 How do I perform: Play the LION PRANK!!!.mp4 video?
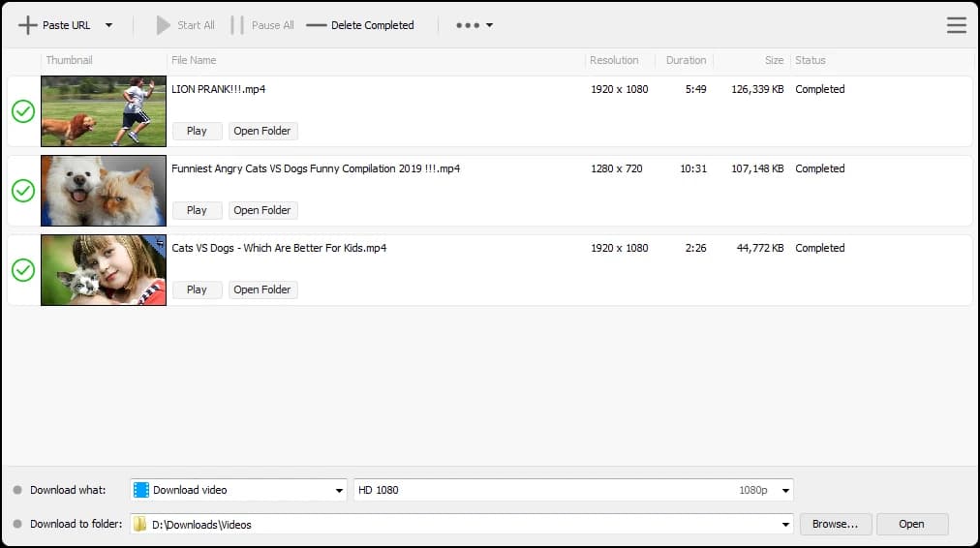pos(197,131)
